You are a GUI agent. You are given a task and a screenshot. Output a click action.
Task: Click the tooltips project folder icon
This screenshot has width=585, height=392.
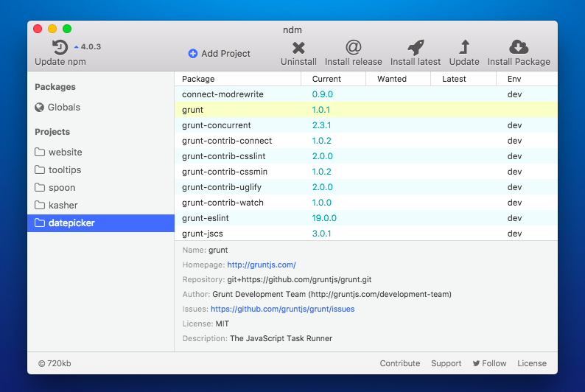[40, 169]
